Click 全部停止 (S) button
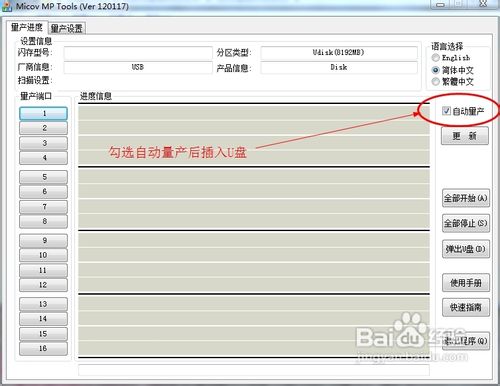The height and width of the screenshot is (386, 500). pyautogui.click(x=466, y=223)
